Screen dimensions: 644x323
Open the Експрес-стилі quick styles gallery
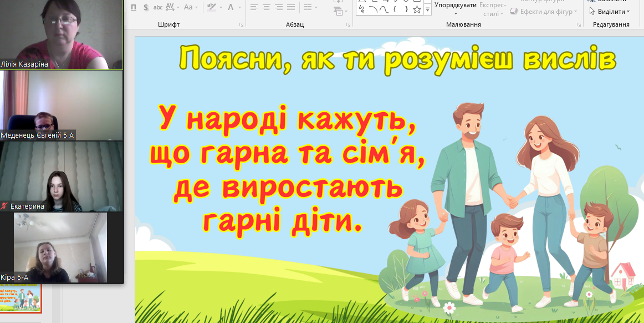pos(493,9)
